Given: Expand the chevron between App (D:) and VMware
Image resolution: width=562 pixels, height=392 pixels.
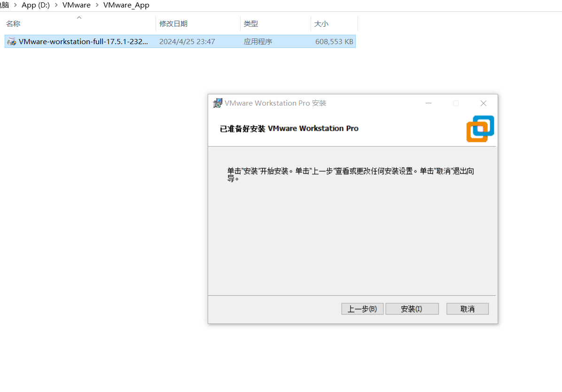Looking at the screenshot, I should pyautogui.click(x=56, y=5).
